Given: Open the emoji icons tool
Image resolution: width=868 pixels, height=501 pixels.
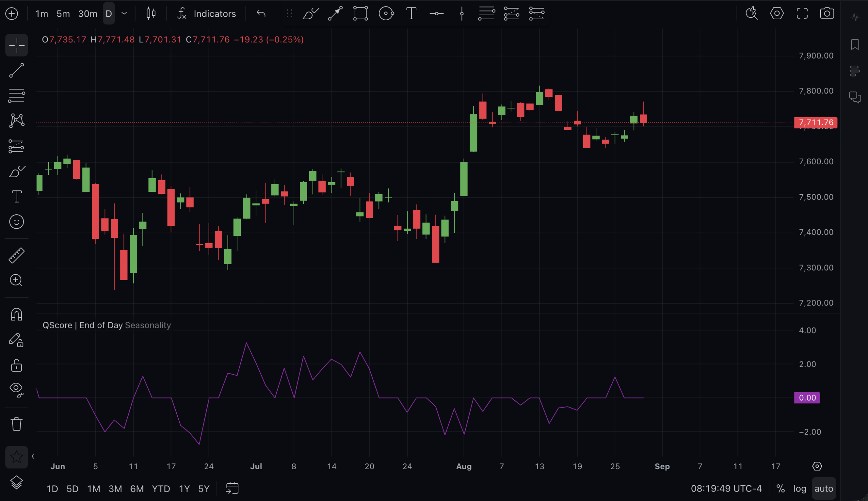Looking at the screenshot, I should tap(17, 222).
